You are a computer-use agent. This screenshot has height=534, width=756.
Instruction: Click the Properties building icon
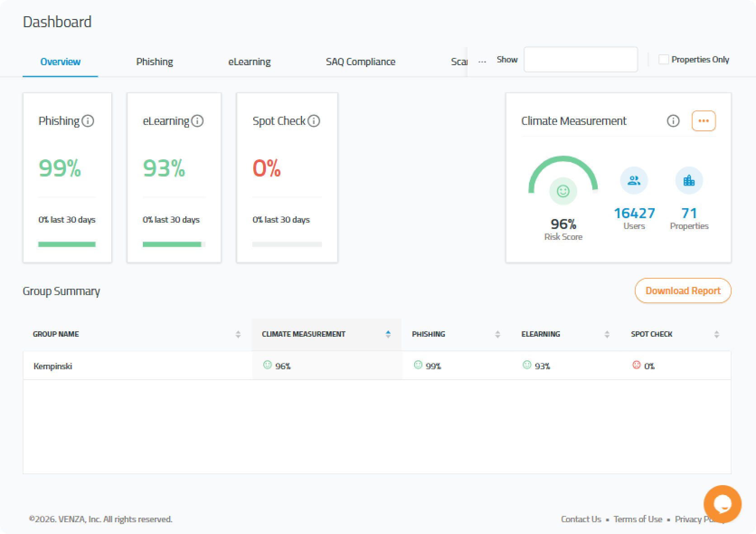(x=689, y=181)
